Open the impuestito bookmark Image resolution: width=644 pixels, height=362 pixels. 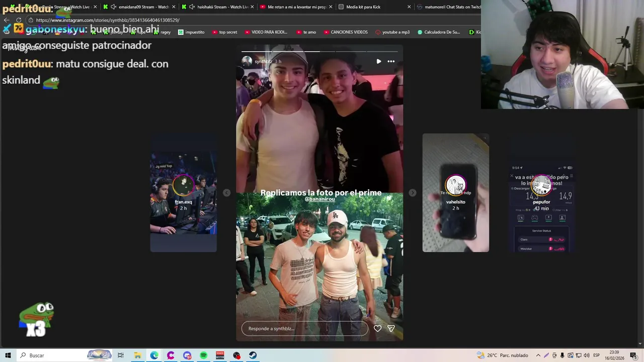tap(191, 32)
